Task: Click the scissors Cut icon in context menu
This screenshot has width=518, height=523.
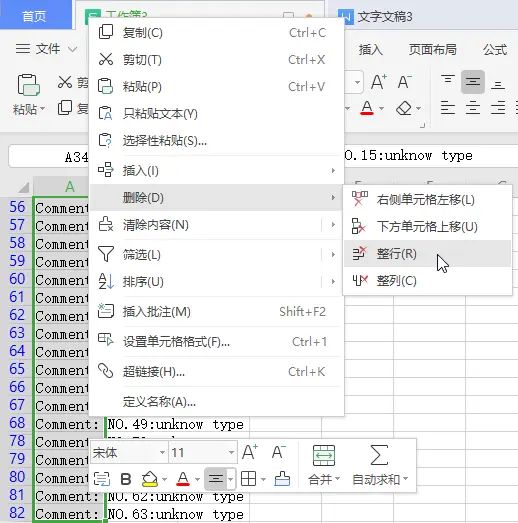Action: click(106, 59)
